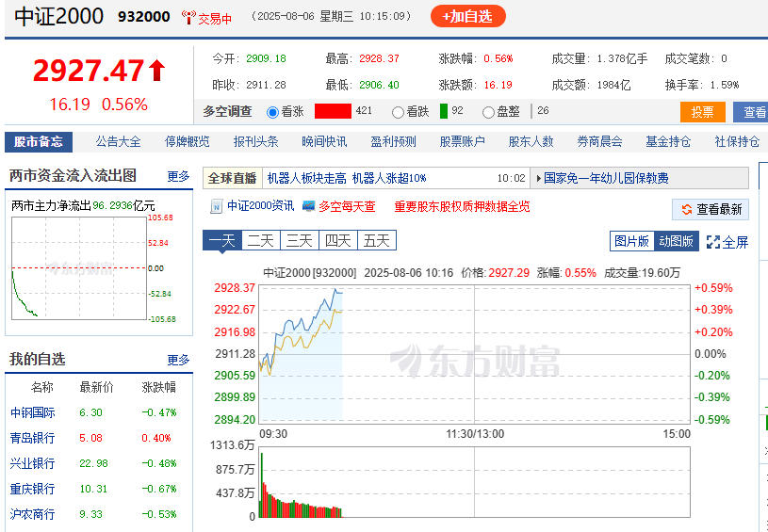Image resolution: width=768 pixels, height=532 pixels.
Task: Open 基金持仓 in navigation bar
Action: [x=668, y=142]
